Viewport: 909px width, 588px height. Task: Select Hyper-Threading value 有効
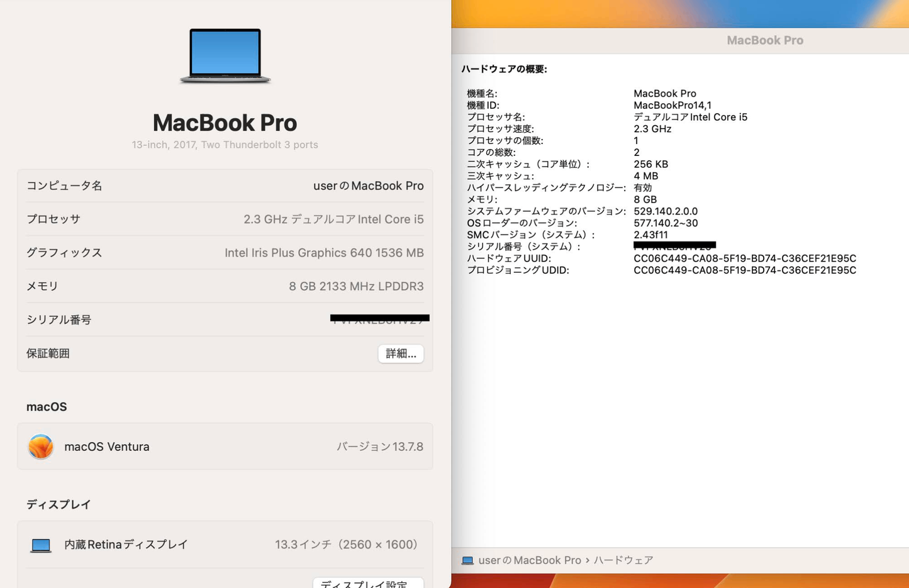point(643,188)
